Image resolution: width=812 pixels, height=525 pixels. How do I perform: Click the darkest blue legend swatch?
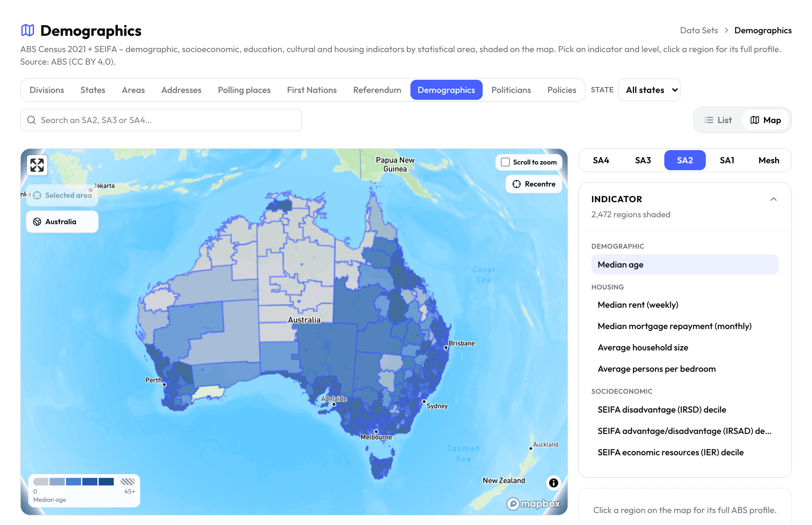(x=106, y=482)
